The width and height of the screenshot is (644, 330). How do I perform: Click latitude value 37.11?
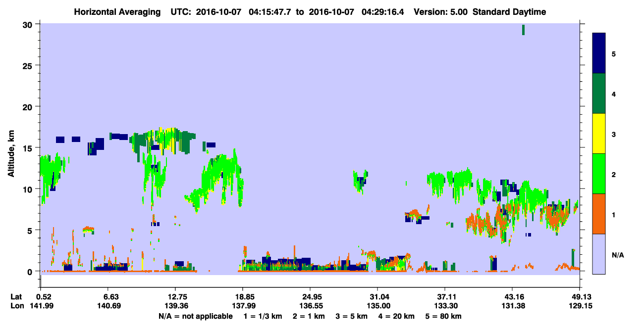point(445,297)
